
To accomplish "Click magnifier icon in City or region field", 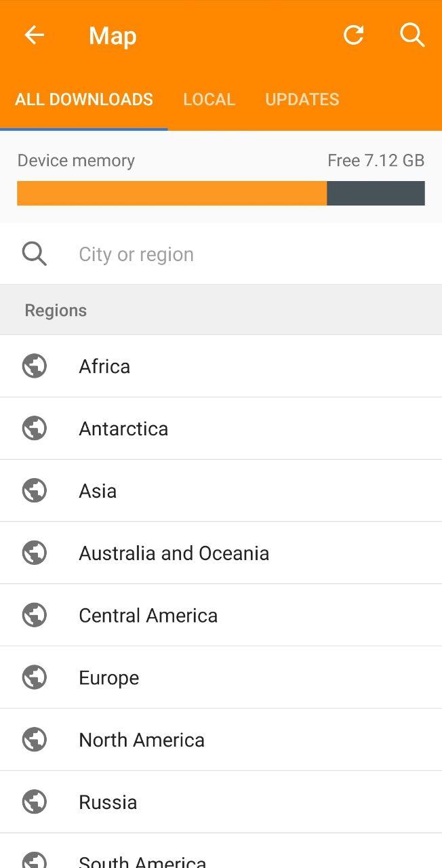I will coord(35,254).
